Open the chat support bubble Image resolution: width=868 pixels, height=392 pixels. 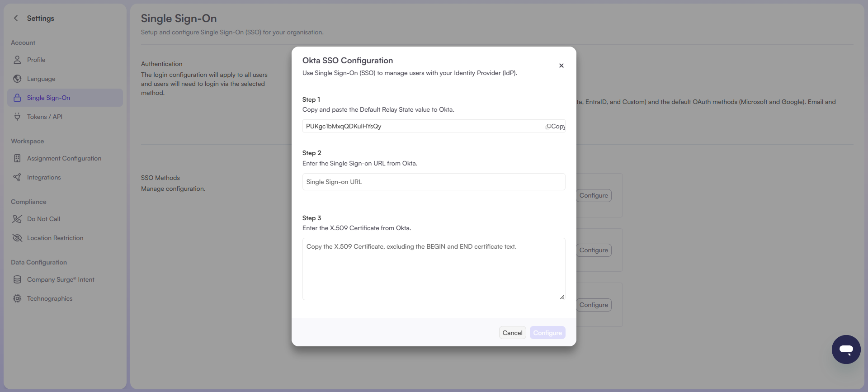coord(846,349)
